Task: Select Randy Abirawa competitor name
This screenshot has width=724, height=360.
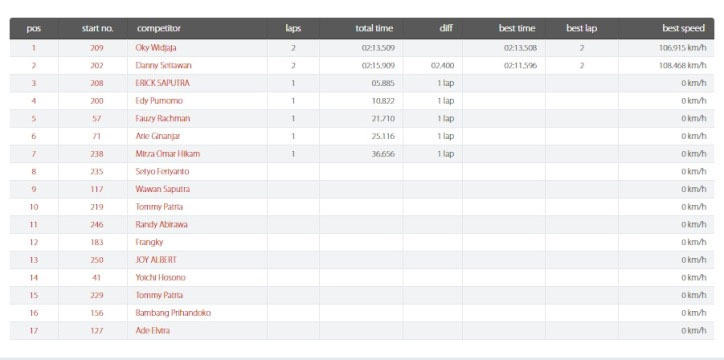Action: (161, 225)
